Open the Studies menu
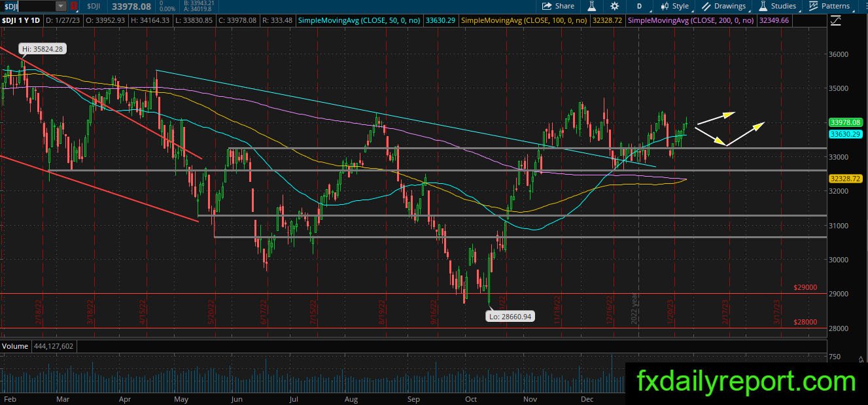 tap(778, 6)
